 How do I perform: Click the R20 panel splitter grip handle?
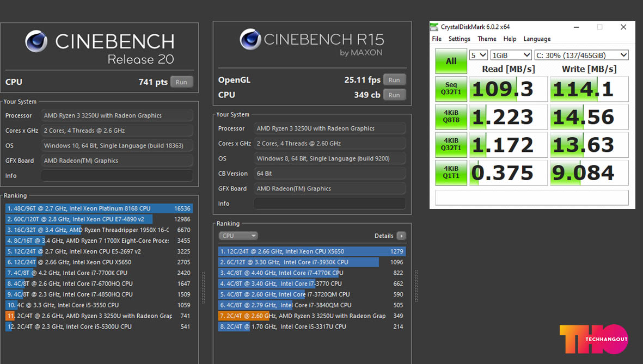point(204,287)
